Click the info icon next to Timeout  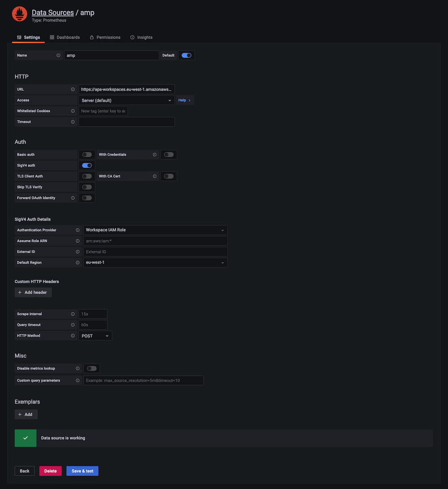[73, 122]
